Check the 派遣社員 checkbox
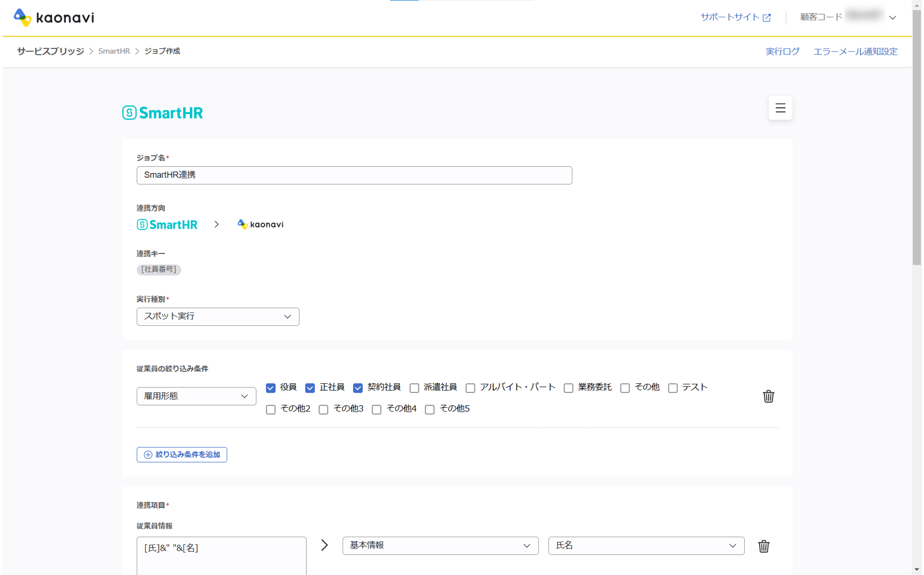924x575 pixels. point(414,388)
